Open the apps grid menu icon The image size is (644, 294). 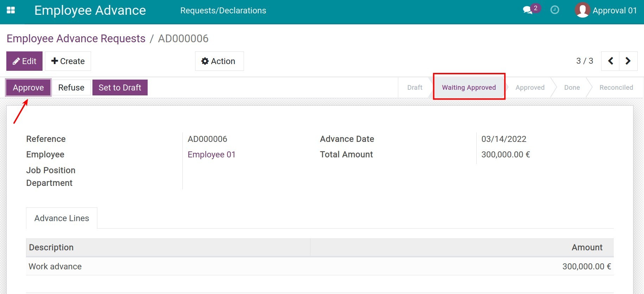pos(11,10)
